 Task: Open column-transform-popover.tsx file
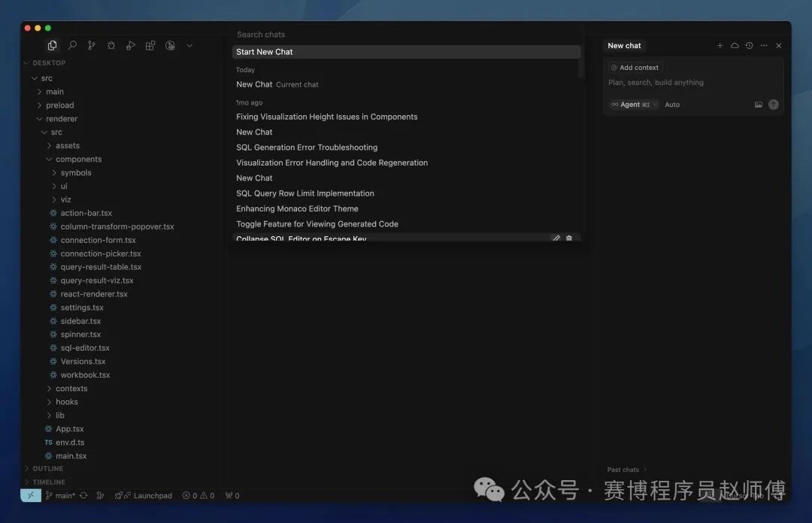(x=117, y=227)
